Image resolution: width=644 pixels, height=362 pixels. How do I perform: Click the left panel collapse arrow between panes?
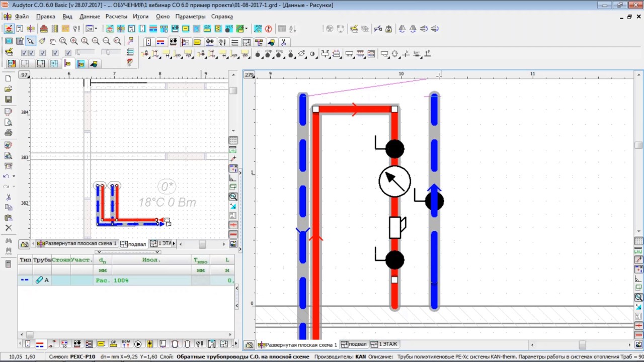(x=239, y=172)
